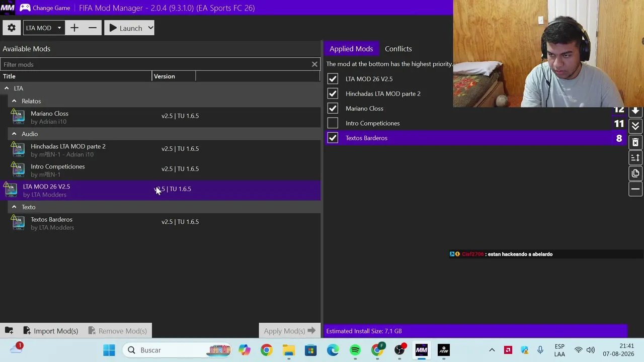Collapse the Relatos group
The image size is (644, 362).
tap(14, 101)
